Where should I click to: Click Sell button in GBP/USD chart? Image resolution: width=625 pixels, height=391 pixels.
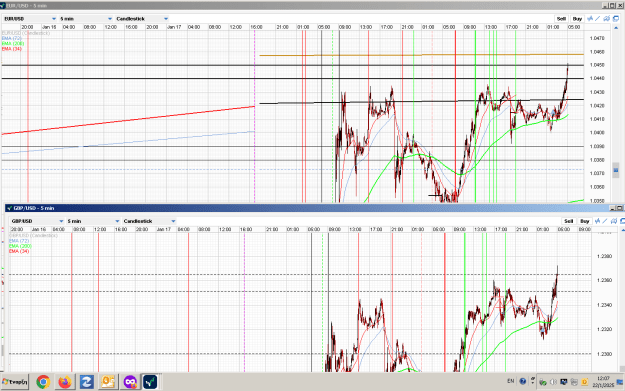click(x=568, y=221)
